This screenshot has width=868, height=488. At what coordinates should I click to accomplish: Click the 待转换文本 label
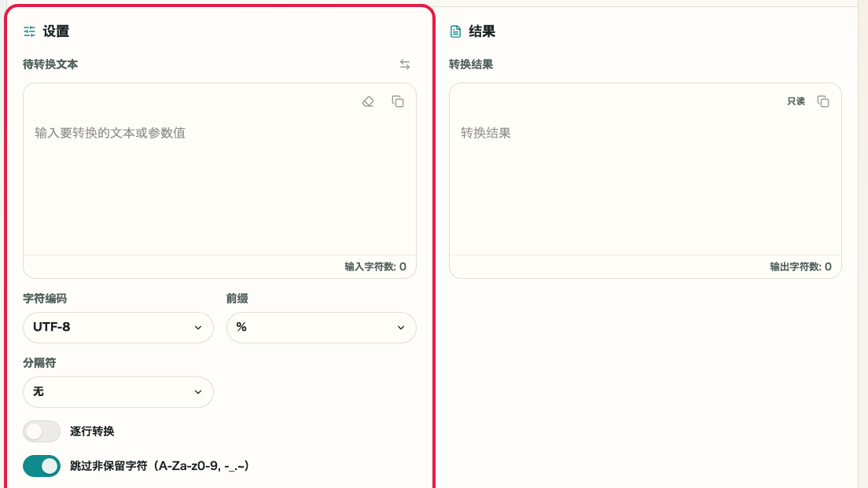pyautogui.click(x=50, y=64)
